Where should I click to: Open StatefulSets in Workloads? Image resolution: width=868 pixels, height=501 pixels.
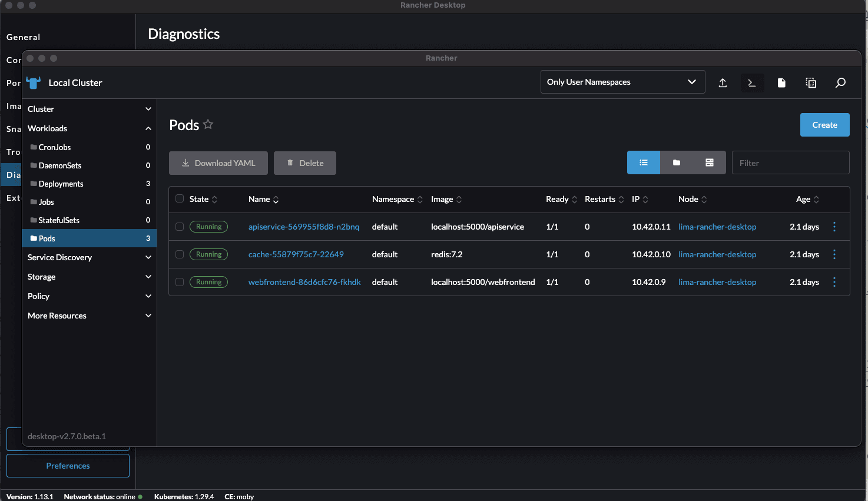pos(90,220)
